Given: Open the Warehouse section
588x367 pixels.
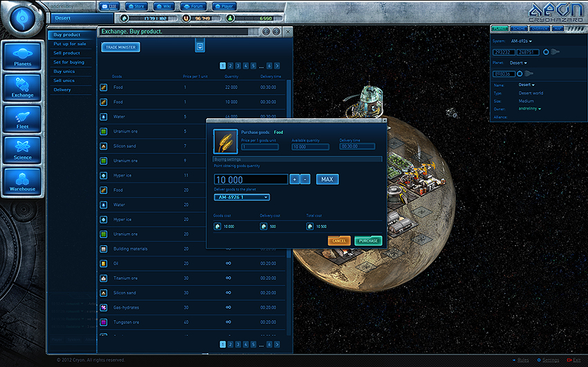Looking at the screenshot, I should (22, 181).
